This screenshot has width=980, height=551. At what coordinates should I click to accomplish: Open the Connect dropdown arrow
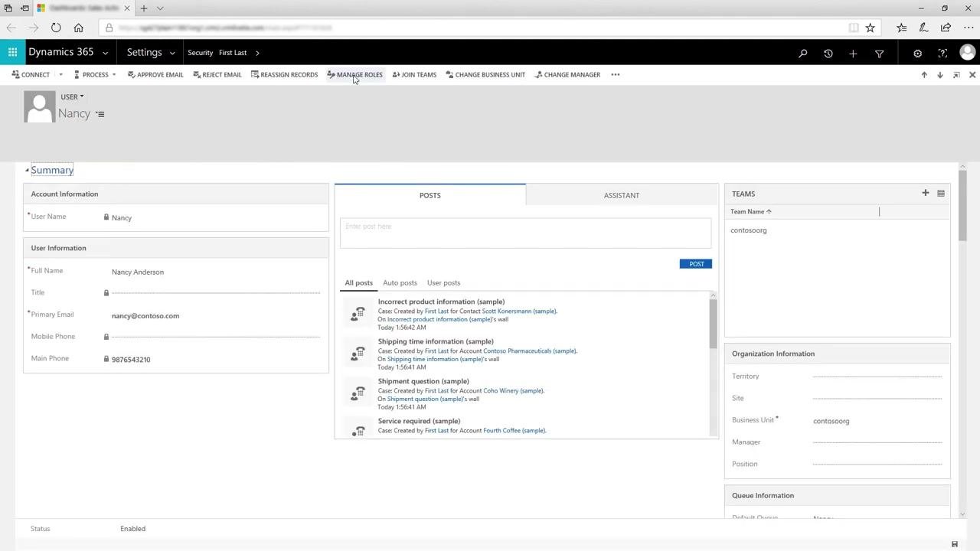(60, 75)
